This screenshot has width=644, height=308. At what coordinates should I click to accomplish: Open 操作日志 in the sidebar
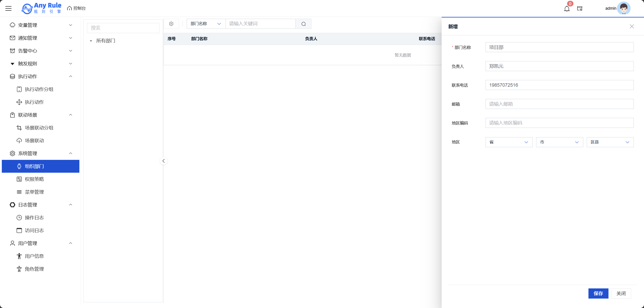pos(34,217)
